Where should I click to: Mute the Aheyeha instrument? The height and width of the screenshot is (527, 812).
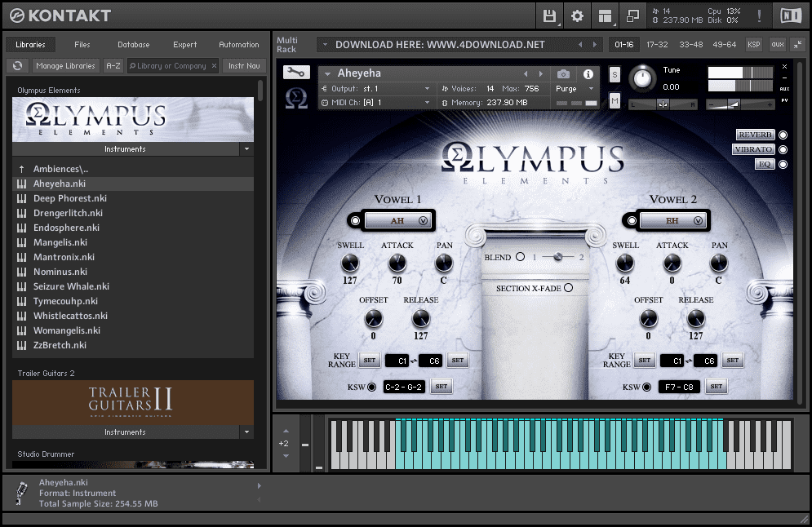pos(615,100)
